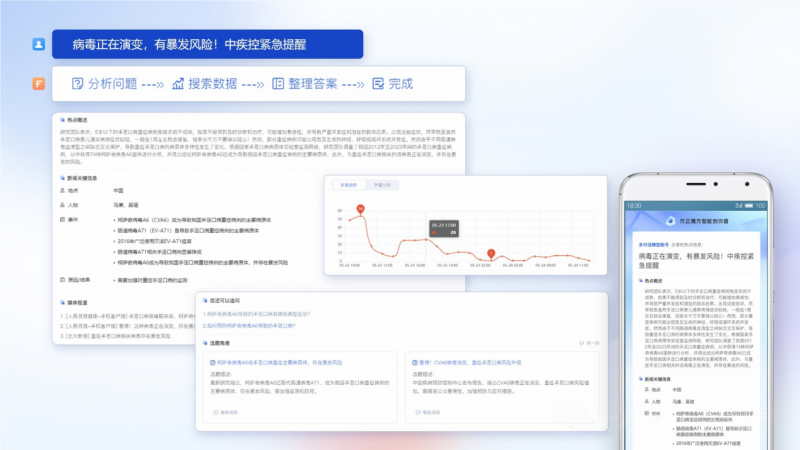Click the 完成 checklist icon

point(377,83)
